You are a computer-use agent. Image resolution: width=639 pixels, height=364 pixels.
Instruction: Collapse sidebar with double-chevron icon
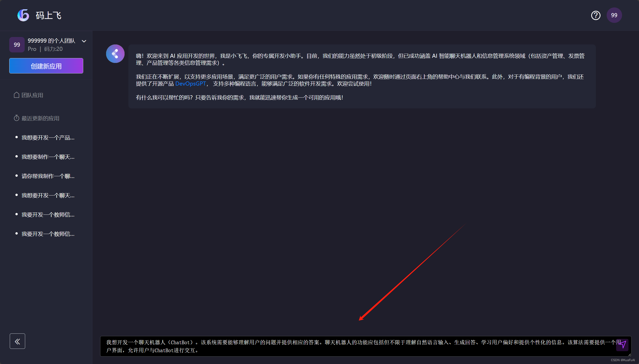pyautogui.click(x=17, y=341)
